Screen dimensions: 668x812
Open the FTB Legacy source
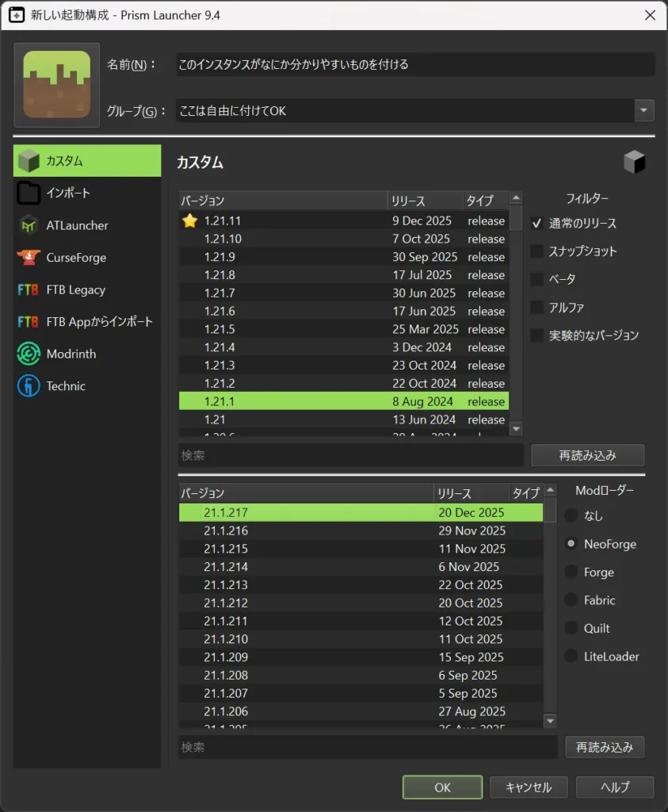click(x=75, y=290)
